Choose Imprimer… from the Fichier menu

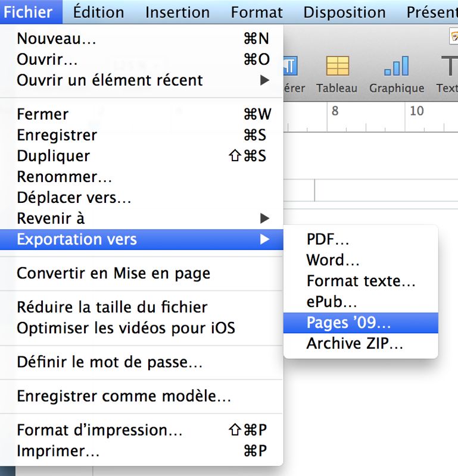(x=58, y=450)
